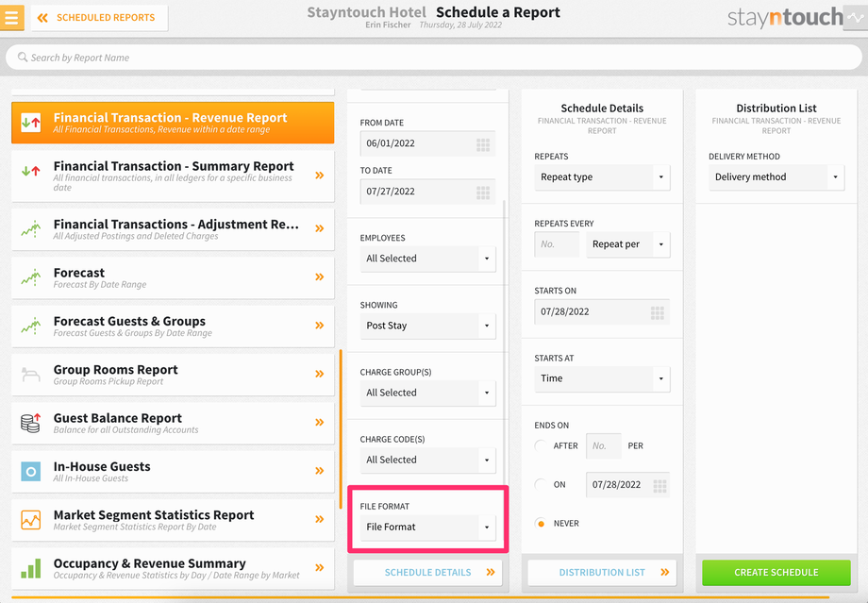The width and height of the screenshot is (868, 603).
Task: Open Group Rooms Report via chevron
Action: tap(320, 374)
